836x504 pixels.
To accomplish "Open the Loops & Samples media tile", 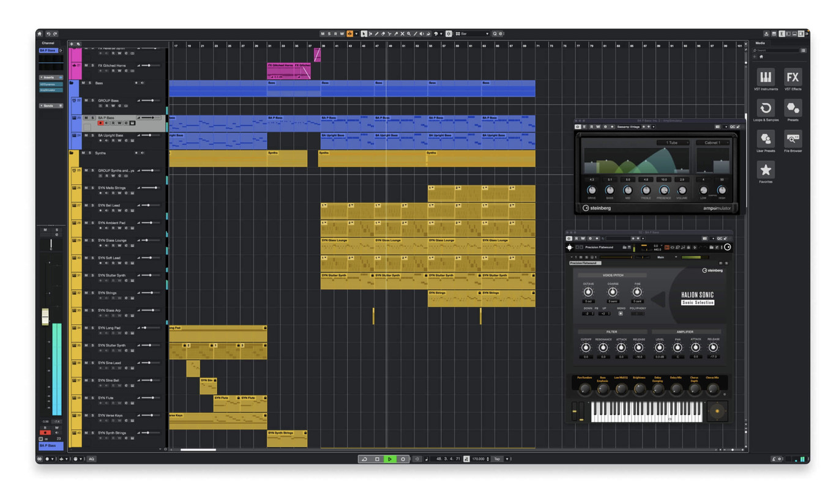I will point(765,108).
